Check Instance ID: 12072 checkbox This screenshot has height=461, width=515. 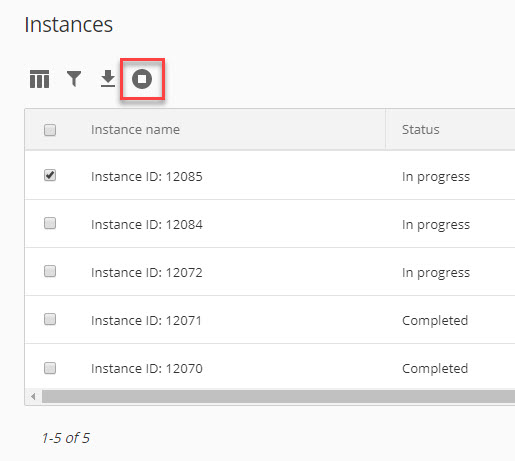point(50,271)
